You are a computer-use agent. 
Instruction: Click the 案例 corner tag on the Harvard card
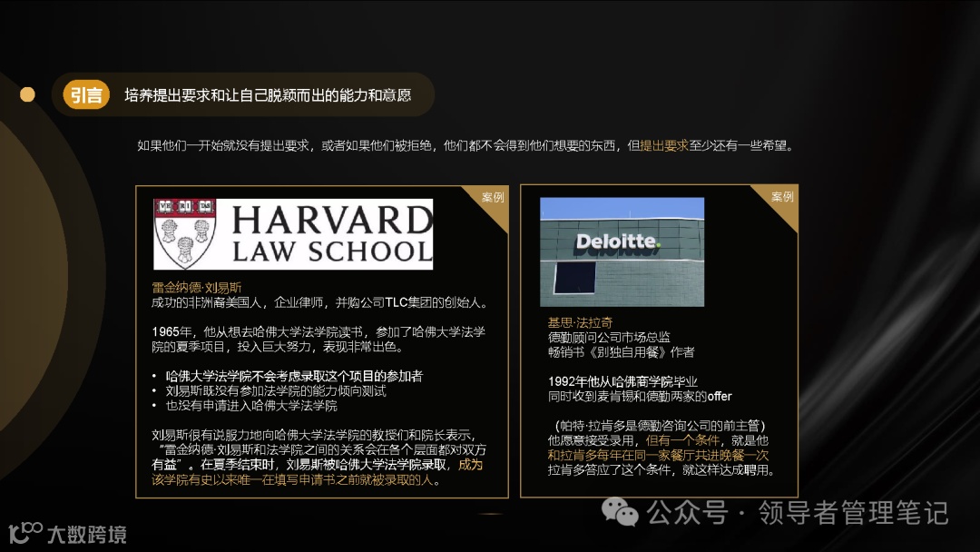pos(493,197)
